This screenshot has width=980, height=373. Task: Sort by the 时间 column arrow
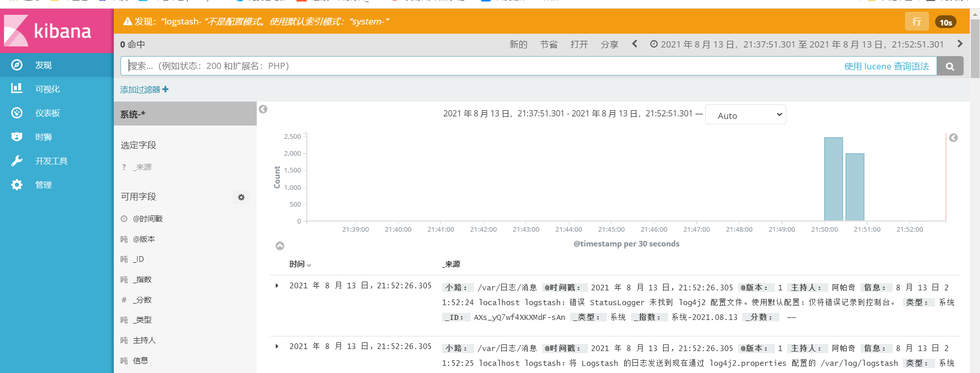[309, 265]
